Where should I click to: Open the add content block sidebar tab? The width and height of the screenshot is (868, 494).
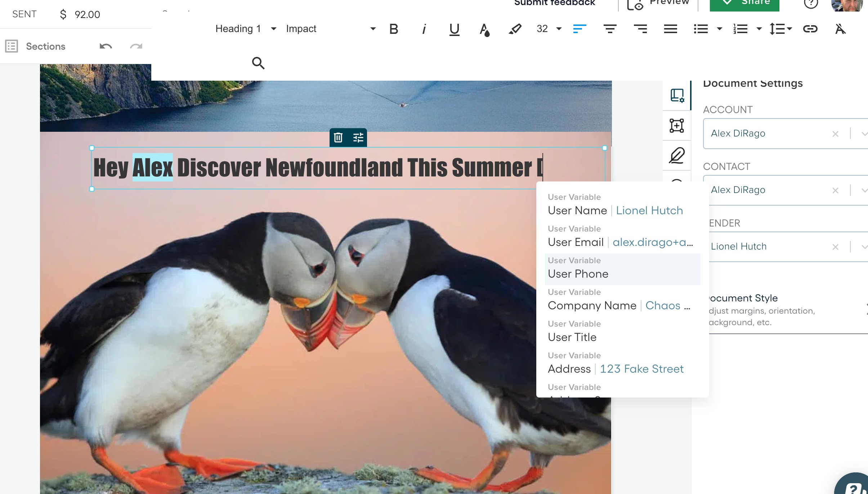677,126
